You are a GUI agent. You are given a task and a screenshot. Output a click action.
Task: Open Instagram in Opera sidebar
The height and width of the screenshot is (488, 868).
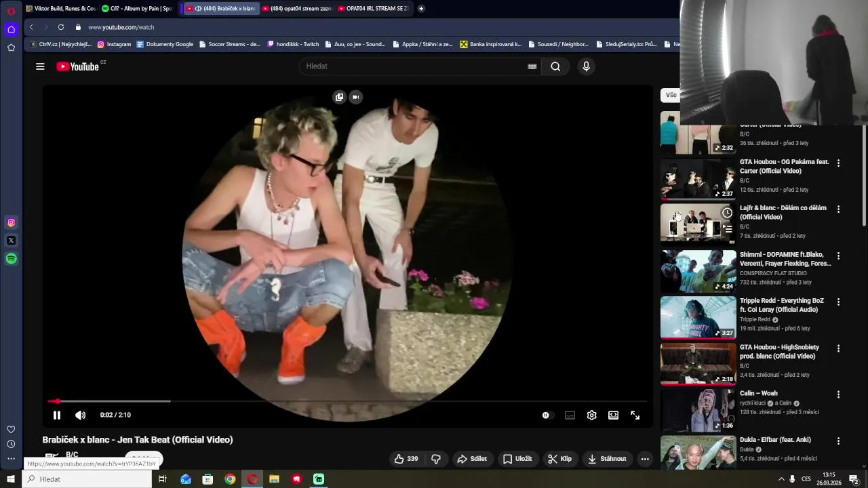[x=11, y=222]
